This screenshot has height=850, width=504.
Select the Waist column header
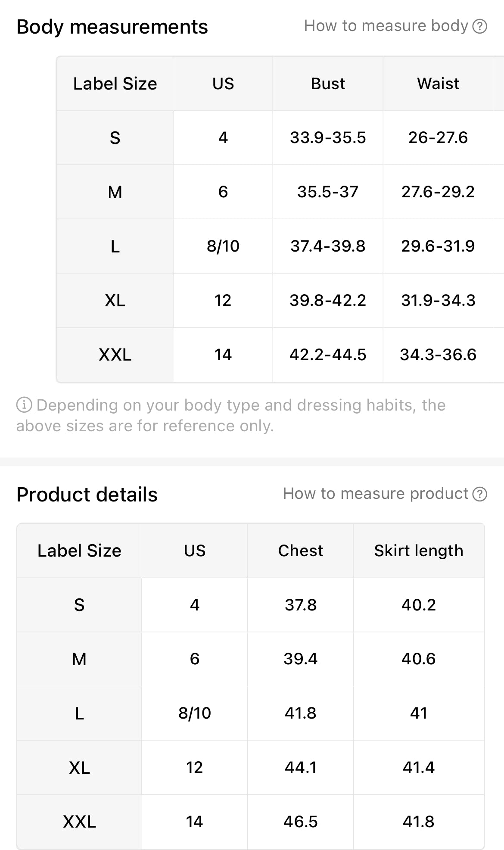coord(438,84)
